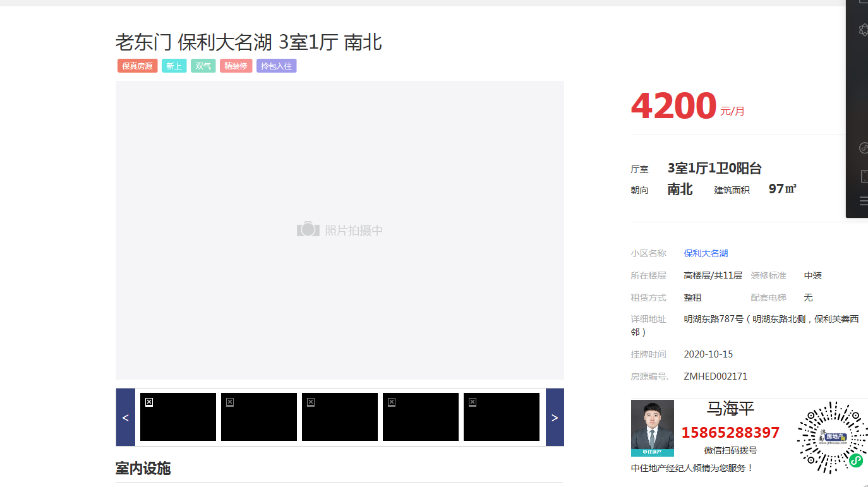Click the previous thumbnails arrow button

pyautogui.click(x=125, y=417)
